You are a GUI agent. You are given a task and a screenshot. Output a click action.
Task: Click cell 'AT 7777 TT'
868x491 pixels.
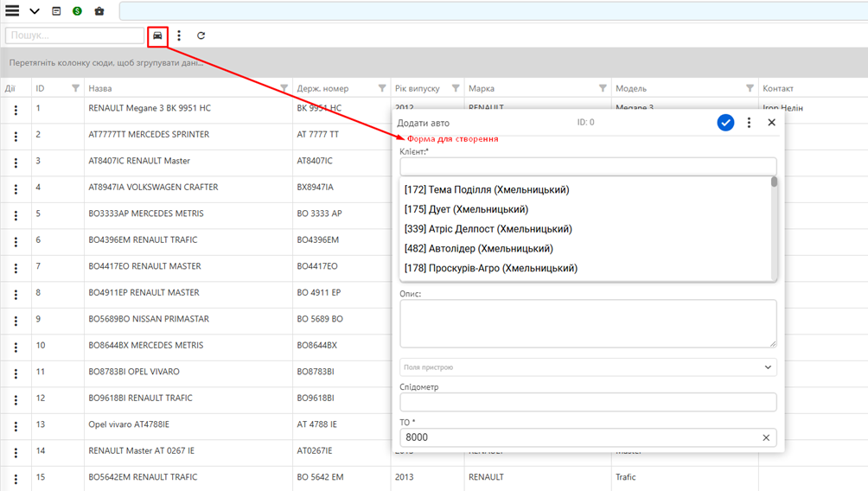[x=318, y=135]
